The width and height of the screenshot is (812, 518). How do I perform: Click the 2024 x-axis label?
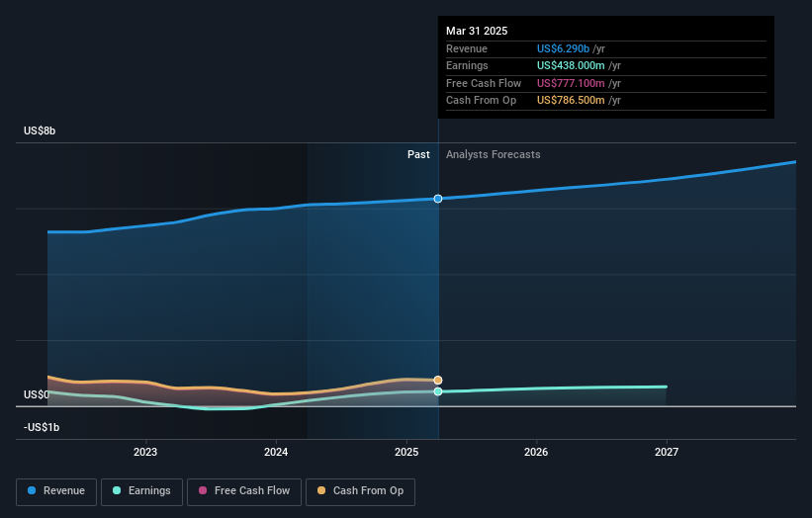pos(276,452)
